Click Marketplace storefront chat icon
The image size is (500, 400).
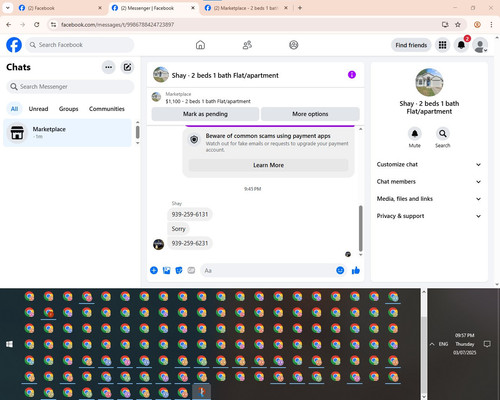pyautogui.click(x=17, y=132)
